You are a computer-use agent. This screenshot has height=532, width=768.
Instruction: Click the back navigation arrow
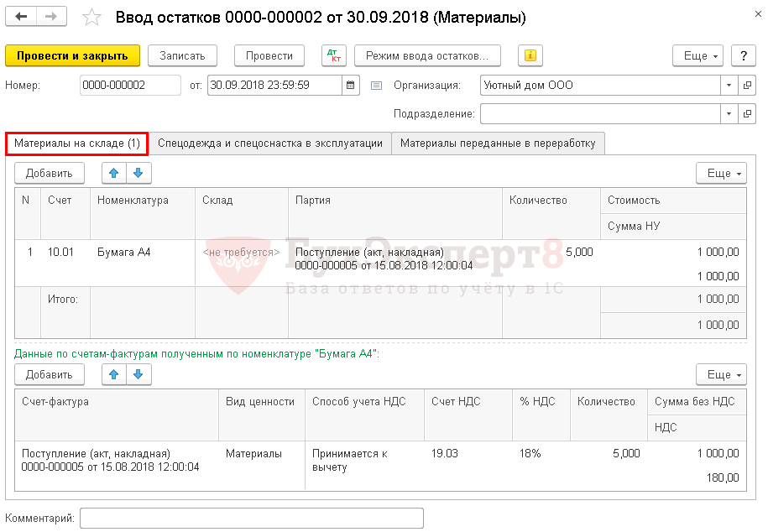pos(22,18)
